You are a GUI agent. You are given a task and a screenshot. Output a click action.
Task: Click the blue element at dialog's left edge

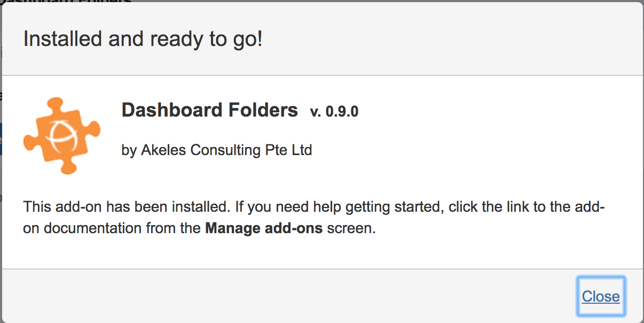click(x=1, y=139)
